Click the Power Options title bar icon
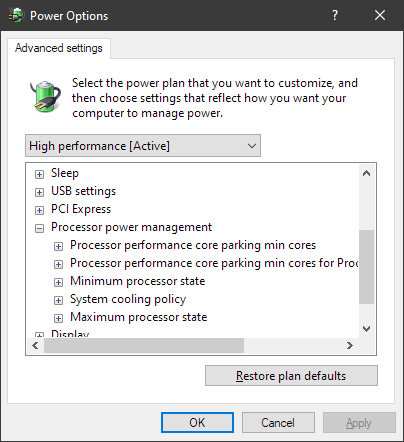 click(x=16, y=15)
